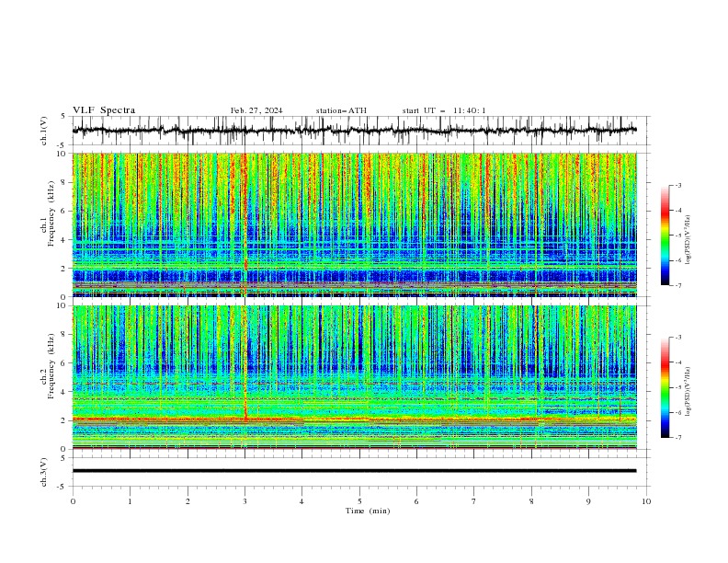Click time axis tick label "8"
This screenshot has width=728, height=563.
click(531, 501)
